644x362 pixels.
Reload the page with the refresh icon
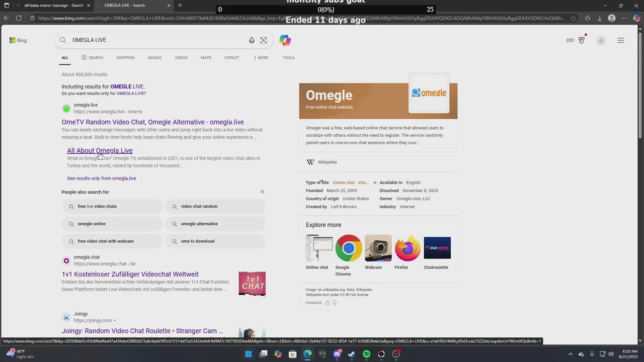(x=19, y=18)
